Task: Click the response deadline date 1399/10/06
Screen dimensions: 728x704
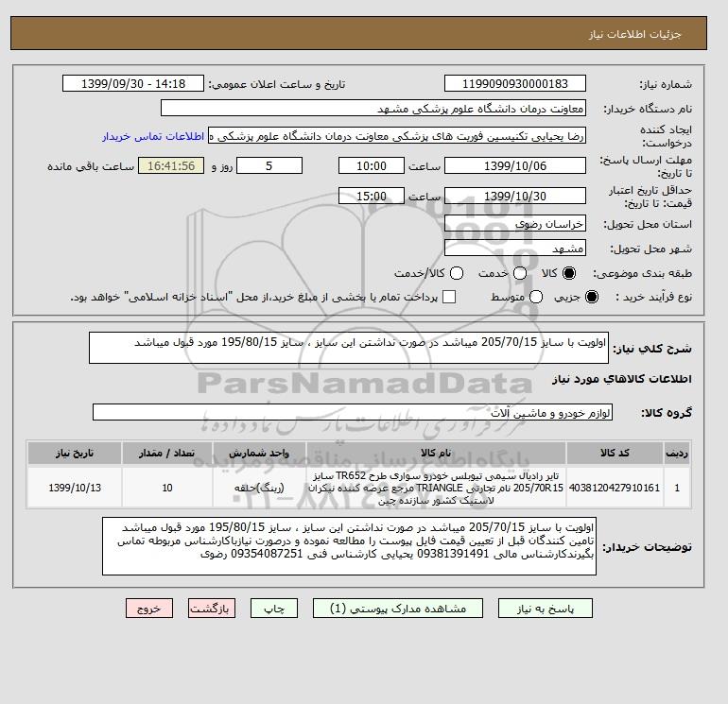Action: click(x=515, y=165)
